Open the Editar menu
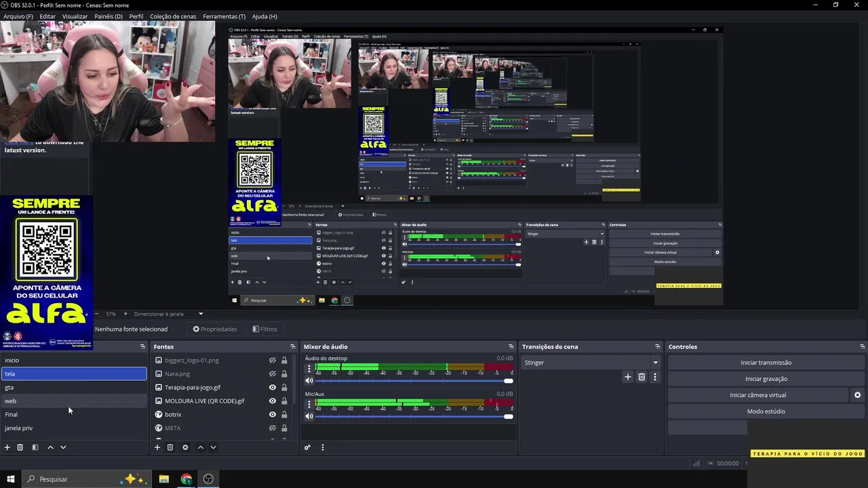This screenshot has width=868, height=488. point(47,16)
